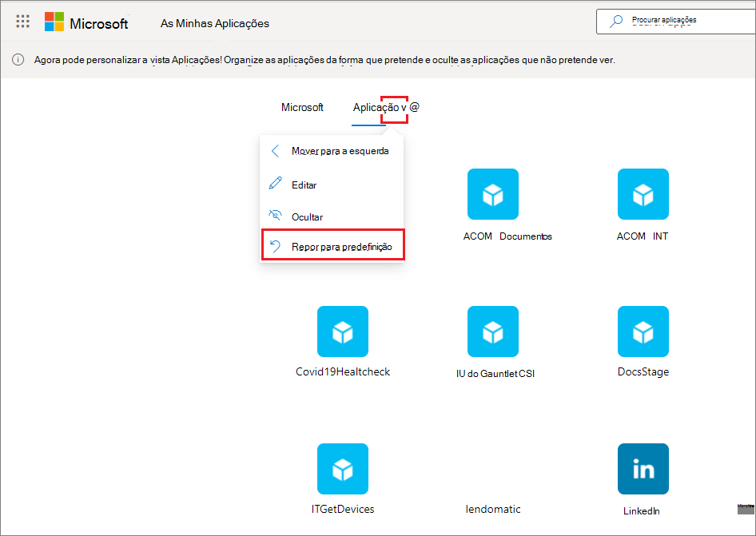Click the DocsStage label text

[x=643, y=371]
